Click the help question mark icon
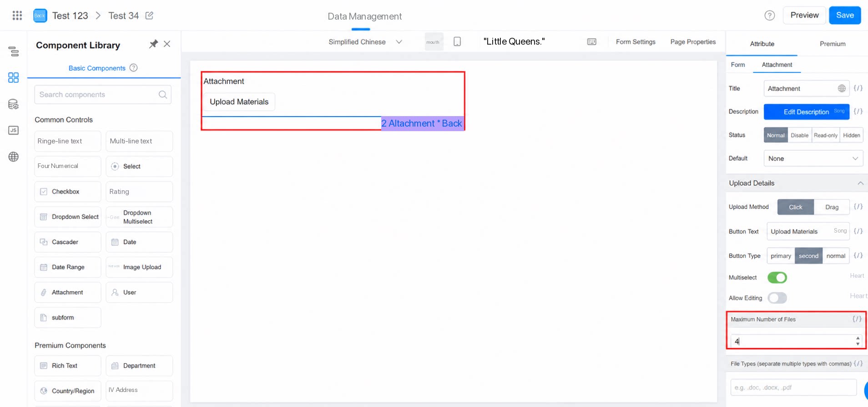 click(x=769, y=15)
